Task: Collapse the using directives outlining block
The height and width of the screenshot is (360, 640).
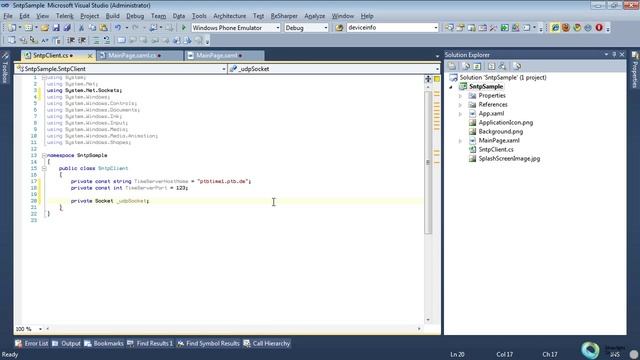Action: pyautogui.click(x=44, y=77)
